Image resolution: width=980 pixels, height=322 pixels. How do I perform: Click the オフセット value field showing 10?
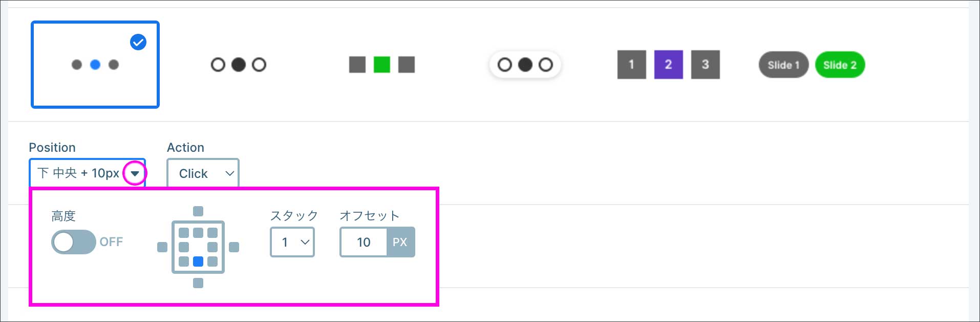(364, 242)
